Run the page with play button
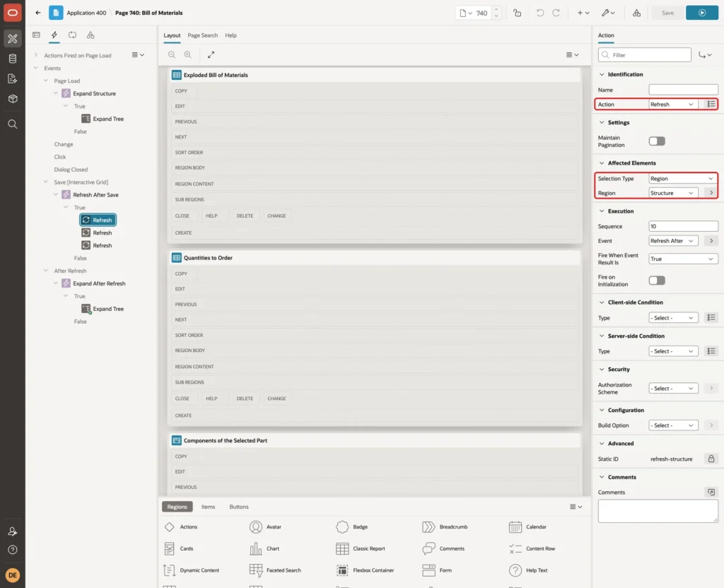This screenshot has width=724, height=588. [702, 13]
